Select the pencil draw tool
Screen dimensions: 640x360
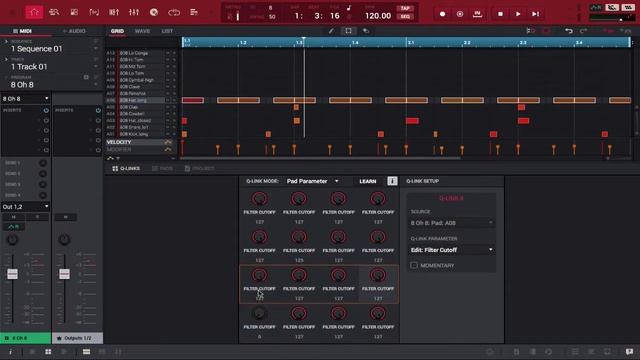tap(331, 31)
